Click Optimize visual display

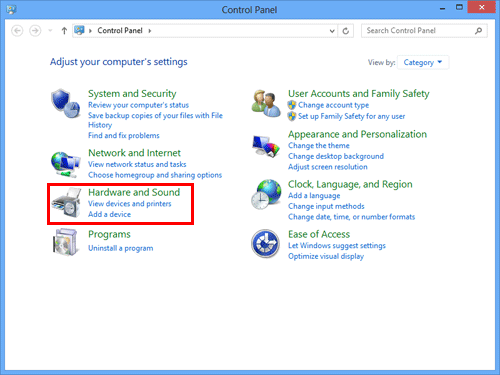(326, 256)
